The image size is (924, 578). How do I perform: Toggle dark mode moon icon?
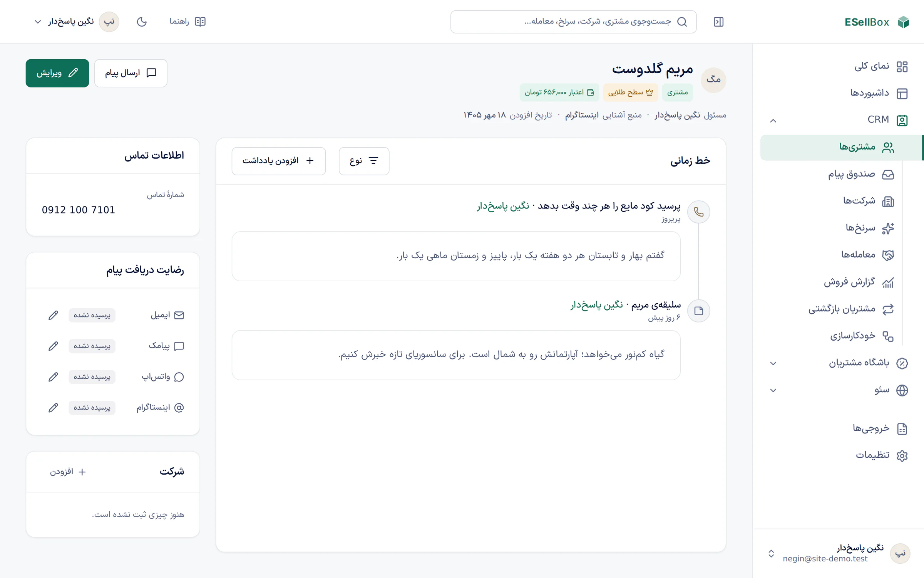[142, 22]
